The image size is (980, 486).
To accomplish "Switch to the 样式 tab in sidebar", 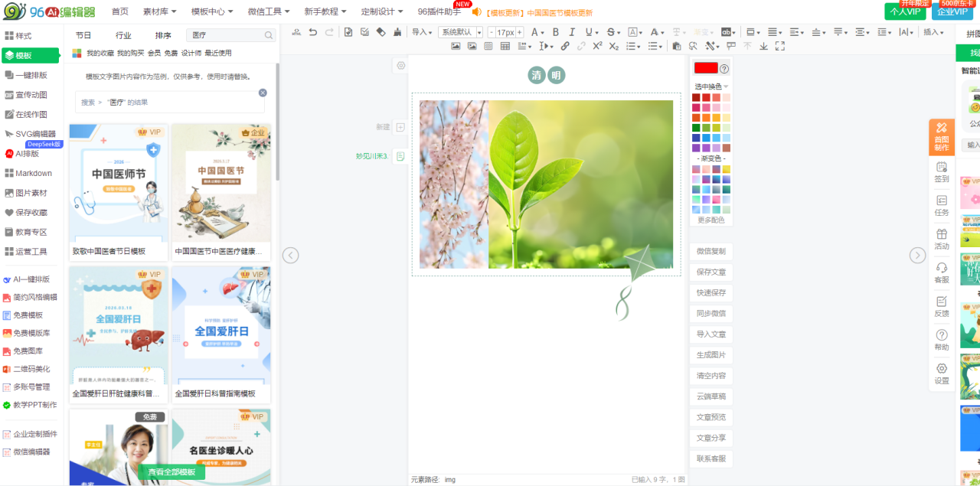I will click(x=23, y=36).
